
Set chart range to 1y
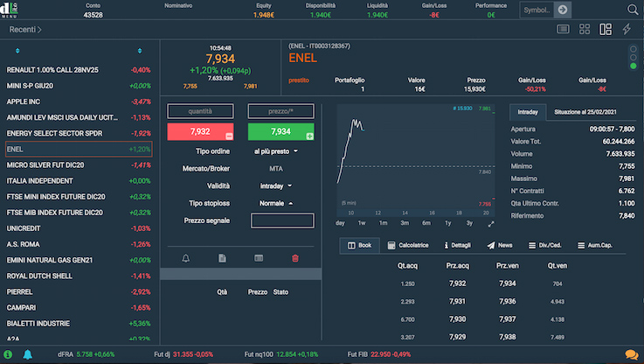pyautogui.click(x=447, y=223)
